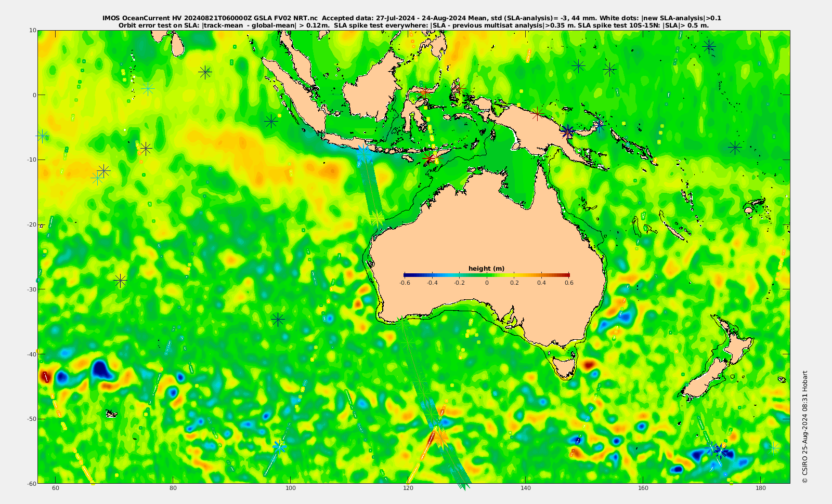Click latitude axis label -40
The height and width of the screenshot is (504, 832).
click(x=31, y=354)
